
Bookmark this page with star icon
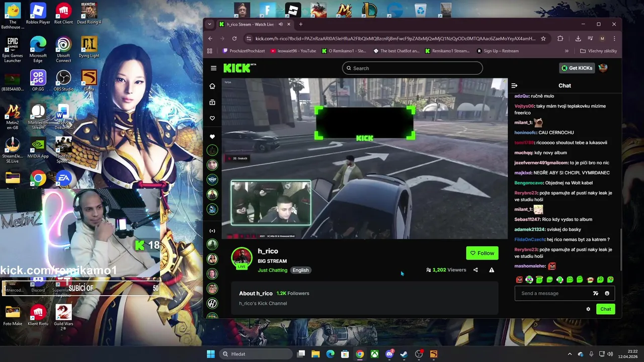pos(543,38)
